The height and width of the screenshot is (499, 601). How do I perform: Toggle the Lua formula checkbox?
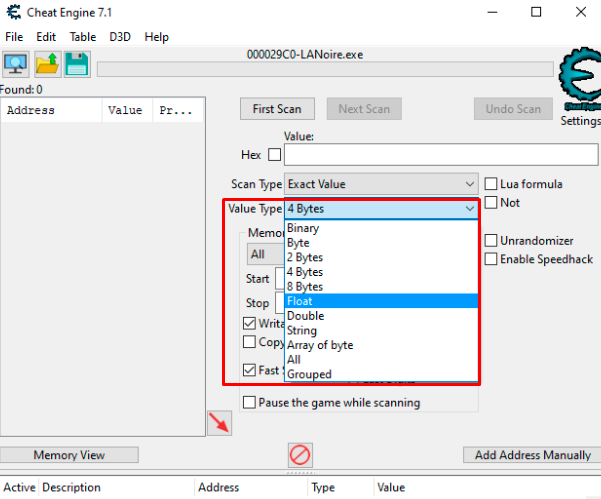click(491, 184)
